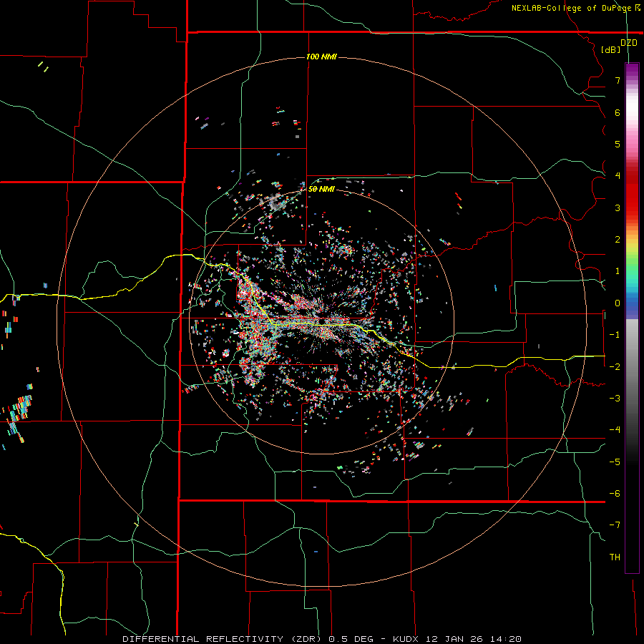This screenshot has height=644, width=644.
Task: Click the 12 JAN 26 14:20 timestamp
Action: pyautogui.click(x=474, y=639)
